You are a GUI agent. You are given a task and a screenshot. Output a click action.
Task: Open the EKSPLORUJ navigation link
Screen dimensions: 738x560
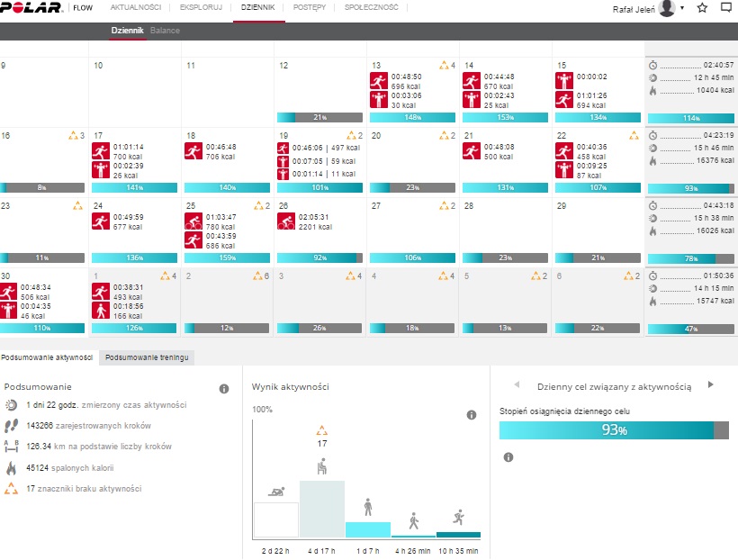click(x=202, y=7)
